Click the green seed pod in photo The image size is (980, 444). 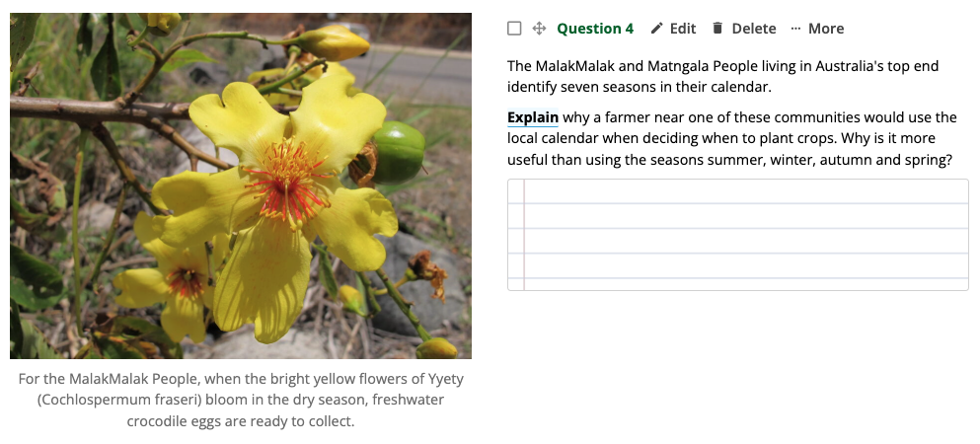pos(398,151)
